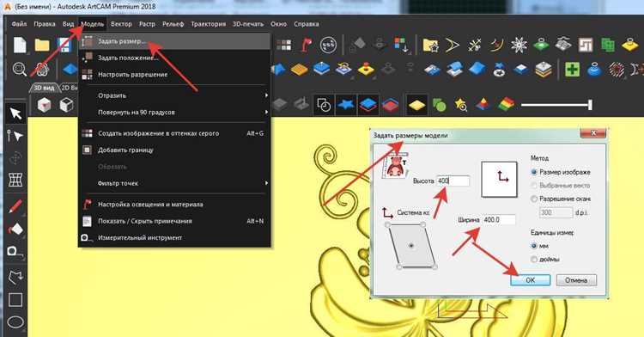Create a new model with blank page icon
This screenshot has height=337, width=644.
(x=20, y=45)
